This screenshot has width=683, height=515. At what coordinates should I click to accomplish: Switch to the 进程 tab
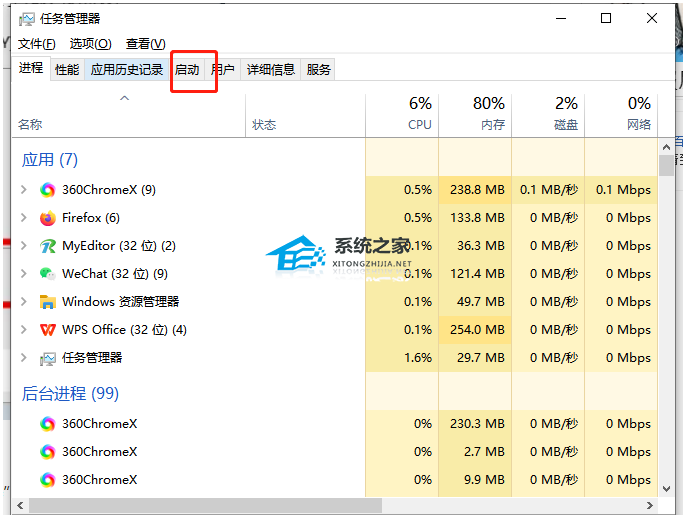click(31, 68)
